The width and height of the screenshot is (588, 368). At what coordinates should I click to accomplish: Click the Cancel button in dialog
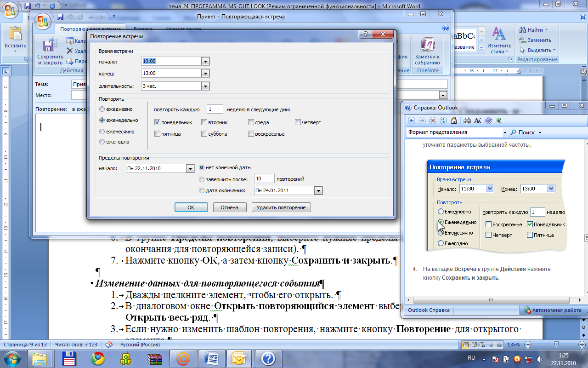click(230, 207)
